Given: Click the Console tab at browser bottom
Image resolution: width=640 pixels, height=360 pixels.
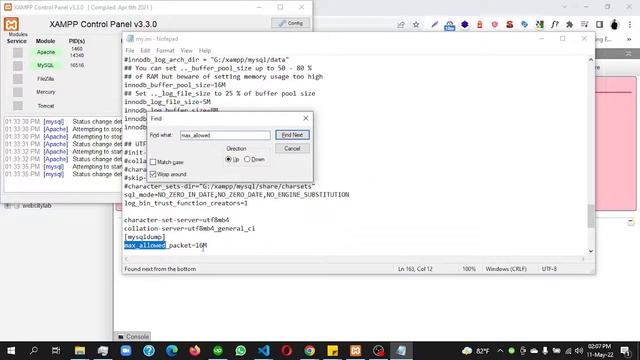Looking at the screenshot, I should (133, 337).
